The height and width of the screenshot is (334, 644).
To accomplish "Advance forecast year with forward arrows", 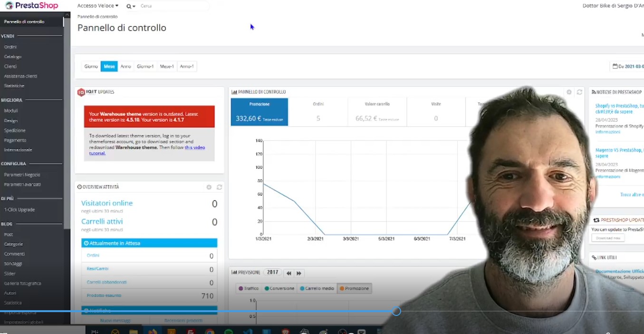I will [x=299, y=273].
